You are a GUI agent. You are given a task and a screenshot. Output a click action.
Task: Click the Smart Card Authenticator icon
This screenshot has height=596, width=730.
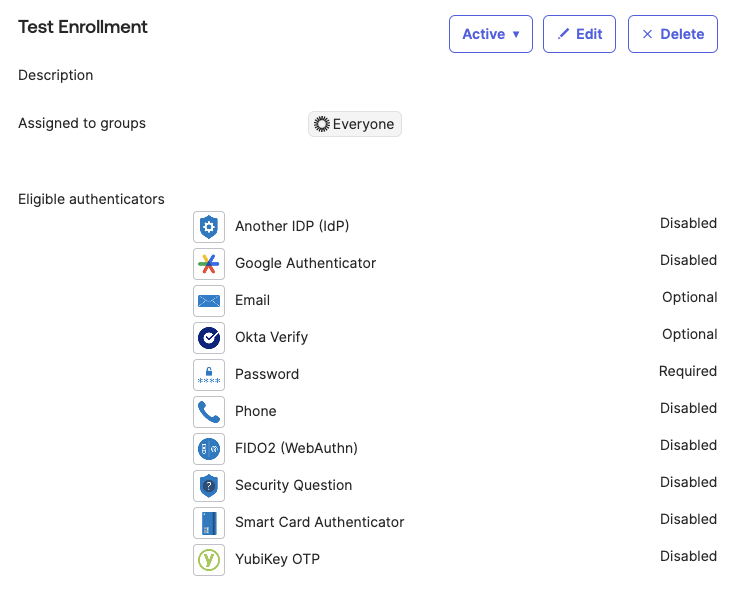tap(208, 523)
